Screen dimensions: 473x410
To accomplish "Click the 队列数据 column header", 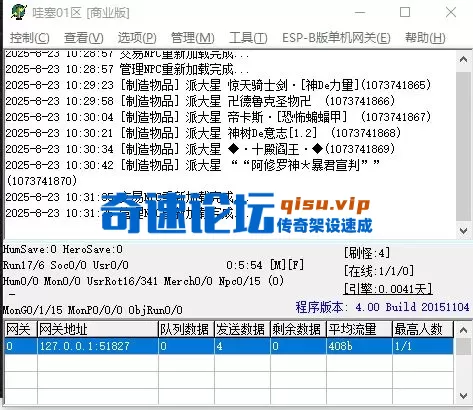I will pos(186,329).
